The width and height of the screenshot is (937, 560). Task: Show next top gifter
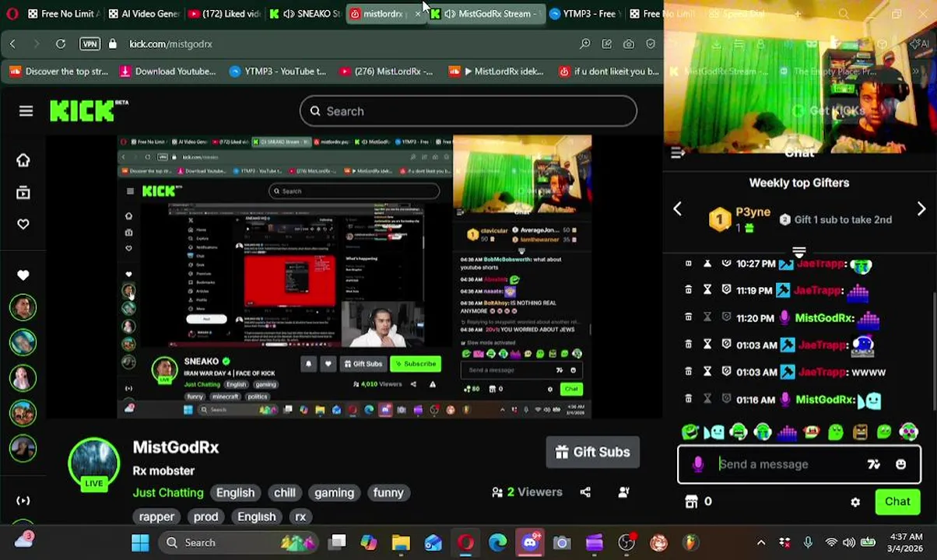pos(921,209)
